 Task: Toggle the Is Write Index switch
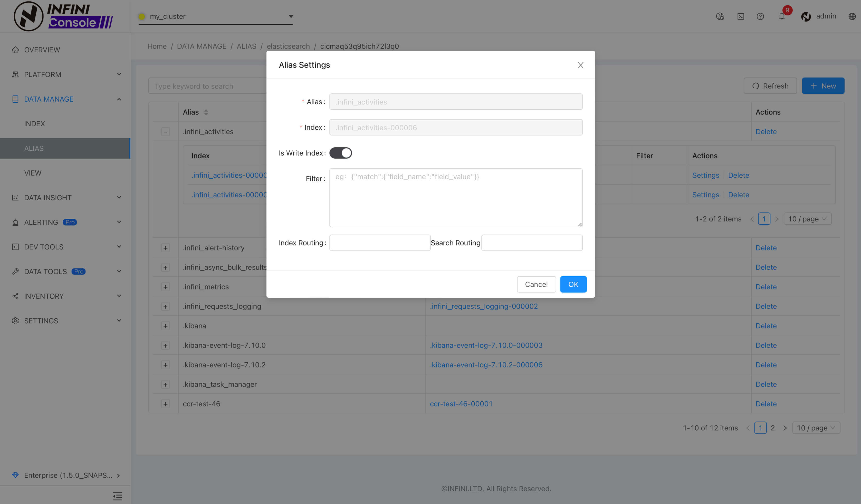[340, 153]
